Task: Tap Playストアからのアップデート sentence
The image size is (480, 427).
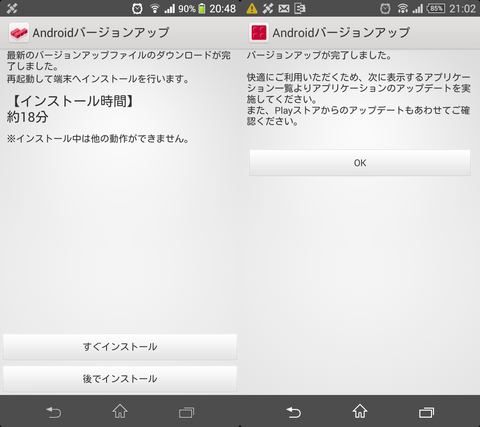Action: [358, 116]
